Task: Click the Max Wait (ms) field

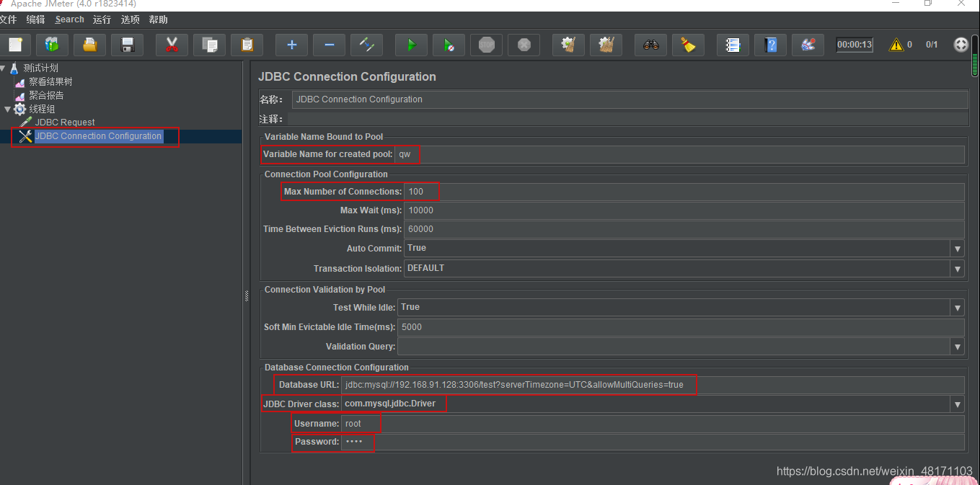Action: pos(684,210)
